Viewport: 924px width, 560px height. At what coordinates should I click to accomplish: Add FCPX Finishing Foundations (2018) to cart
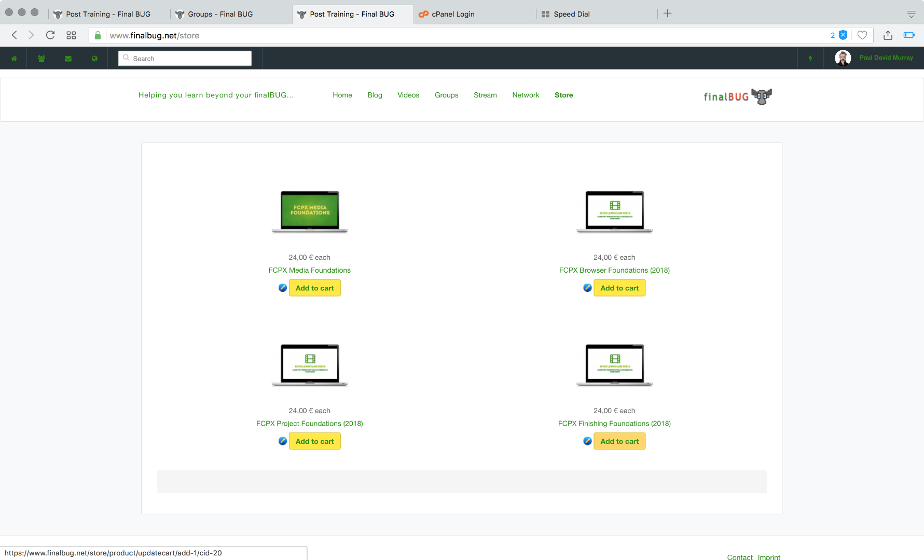(619, 441)
